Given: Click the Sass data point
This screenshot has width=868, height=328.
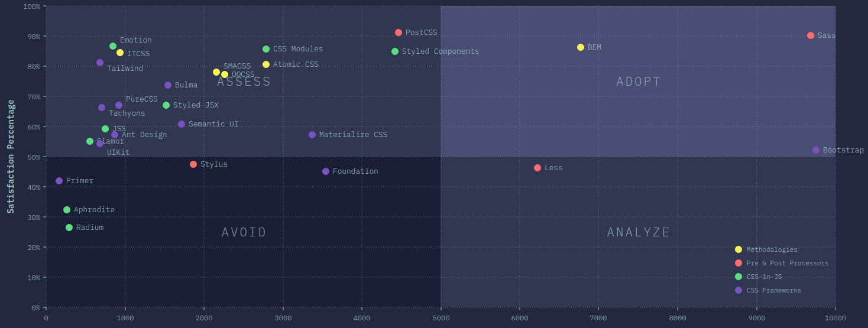Looking at the screenshot, I should pos(811,35).
